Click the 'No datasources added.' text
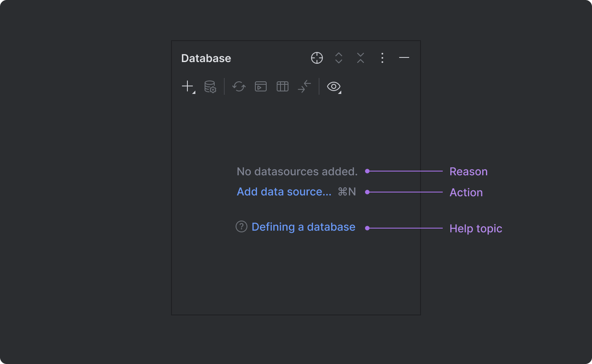592x364 pixels. [297, 172]
